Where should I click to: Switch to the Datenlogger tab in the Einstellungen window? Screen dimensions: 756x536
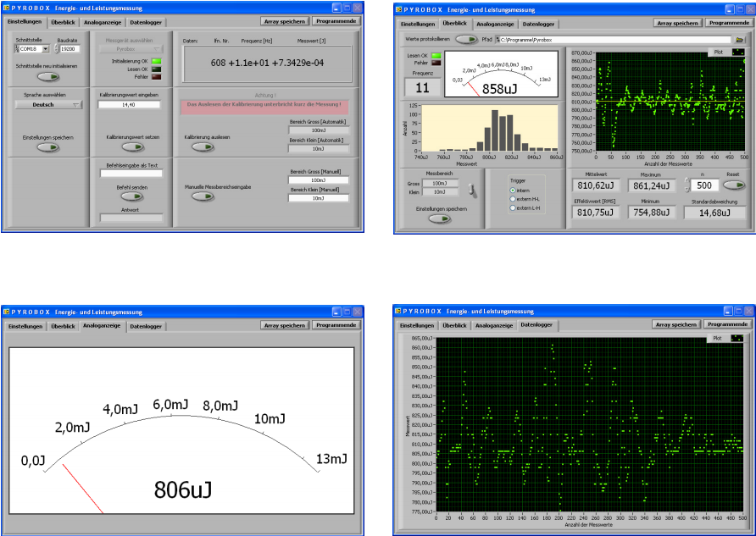146,22
